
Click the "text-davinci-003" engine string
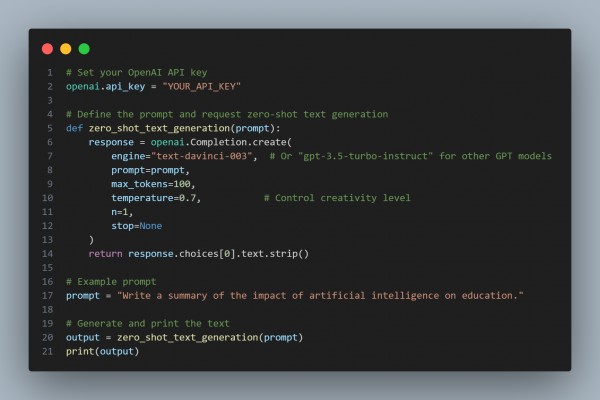click(x=202, y=156)
